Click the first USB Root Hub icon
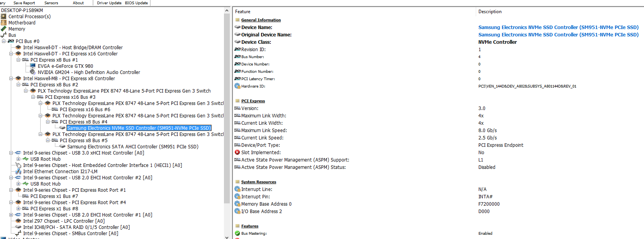Screen dimensions: 644x239 click(26, 159)
